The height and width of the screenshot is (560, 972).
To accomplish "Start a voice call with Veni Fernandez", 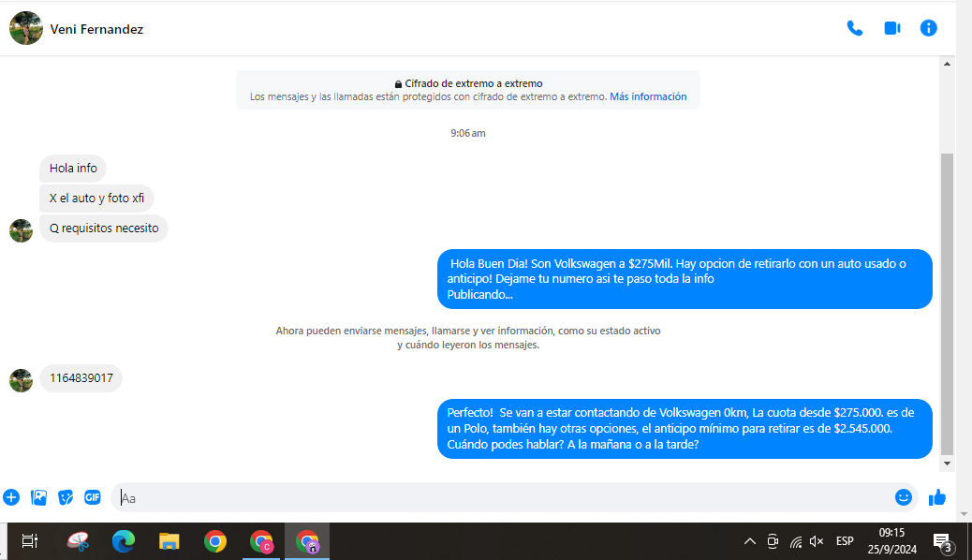I will 854,28.
